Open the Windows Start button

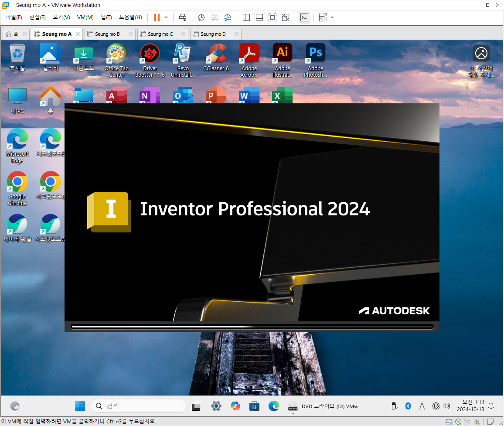[x=80, y=406]
